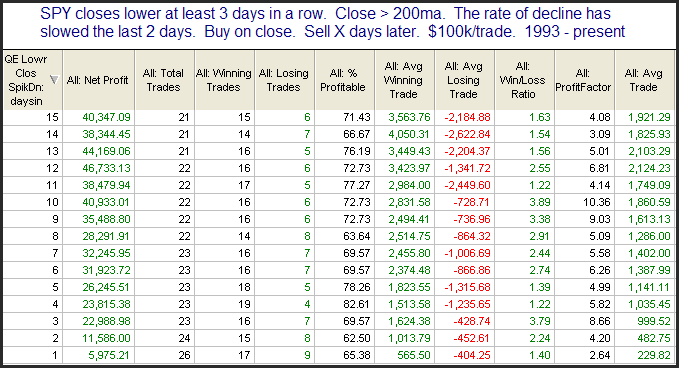
Task: Click the highest net profit 46,733.13
Action: click(x=107, y=168)
